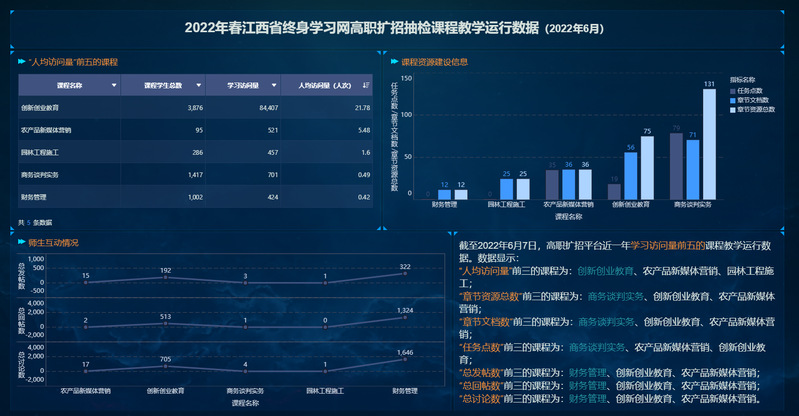This screenshot has height=416, width=799.
Task: Open the 学习访问量 column filter dropdown
Action: [274, 85]
